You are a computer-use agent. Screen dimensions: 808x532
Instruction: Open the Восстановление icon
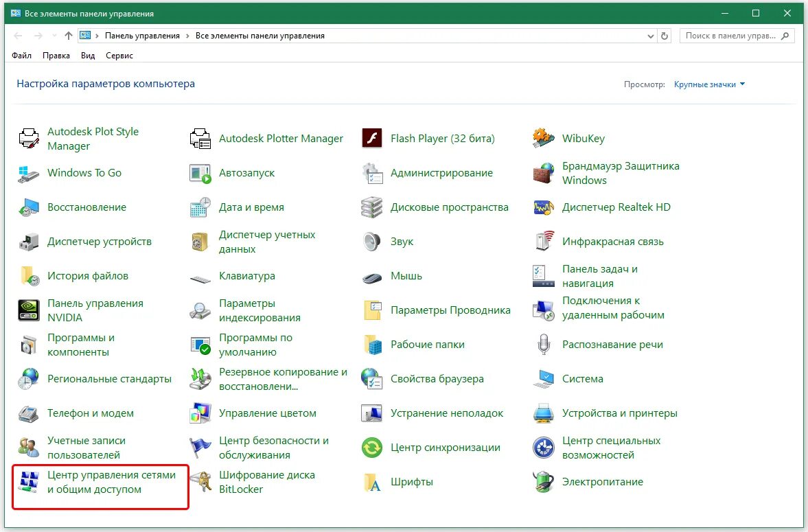29,207
